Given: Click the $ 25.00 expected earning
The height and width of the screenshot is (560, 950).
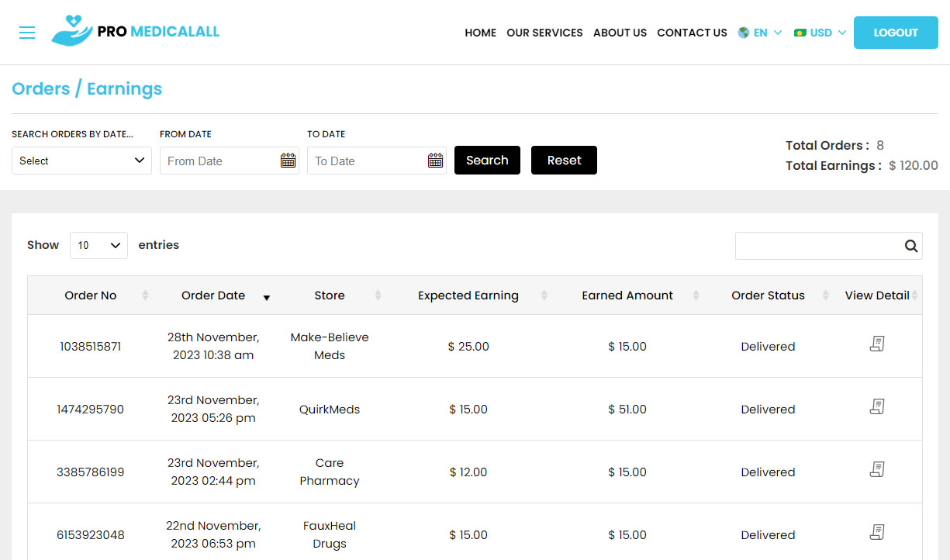Looking at the screenshot, I should [468, 347].
